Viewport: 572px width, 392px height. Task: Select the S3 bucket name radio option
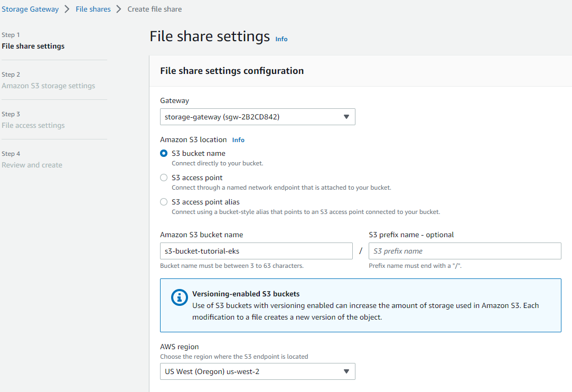tap(164, 153)
